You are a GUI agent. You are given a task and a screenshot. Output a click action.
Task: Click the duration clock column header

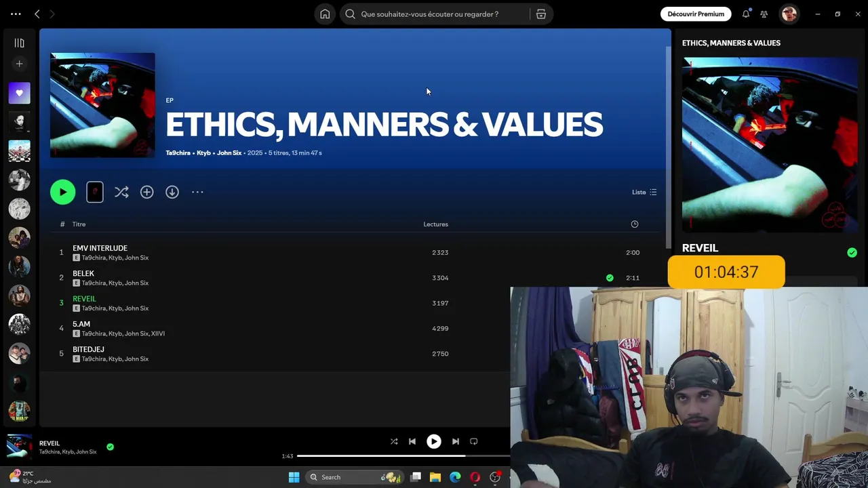coord(635,224)
